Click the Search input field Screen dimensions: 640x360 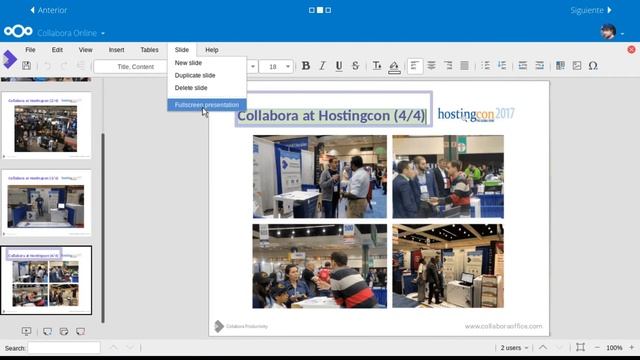click(x=64, y=348)
